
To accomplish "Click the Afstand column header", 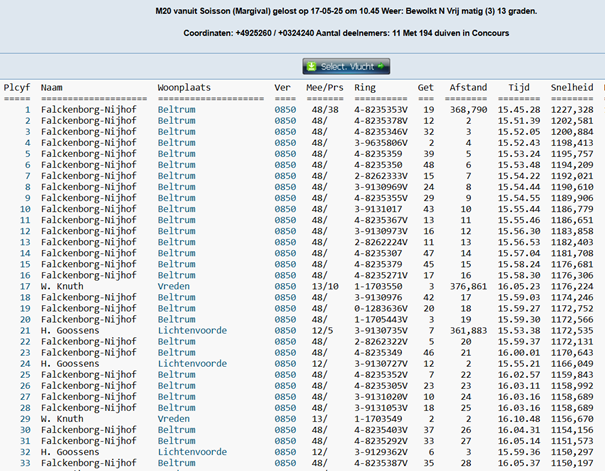I will click(x=467, y=88).
